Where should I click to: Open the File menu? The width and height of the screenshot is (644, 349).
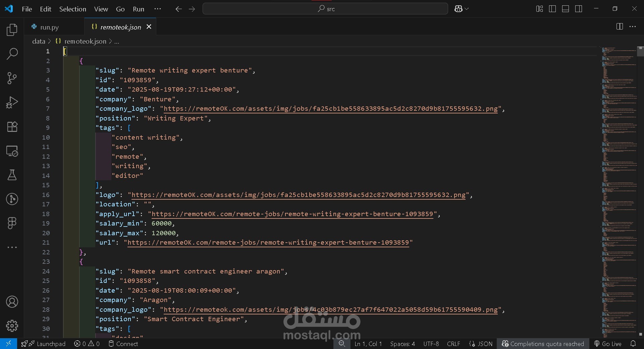tap(27, 9)
